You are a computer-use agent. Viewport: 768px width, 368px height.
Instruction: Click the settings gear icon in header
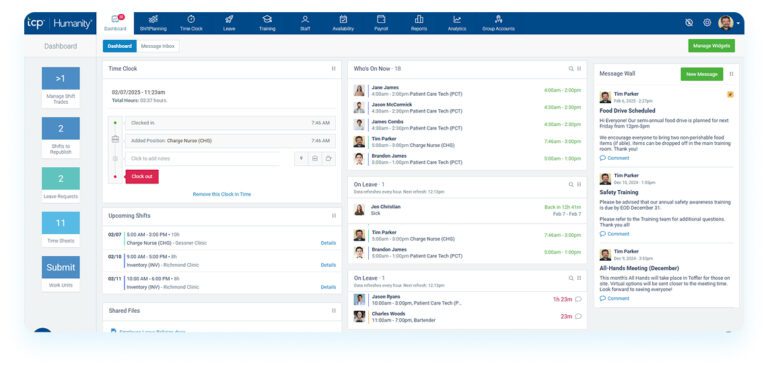(x=707, y=23)
